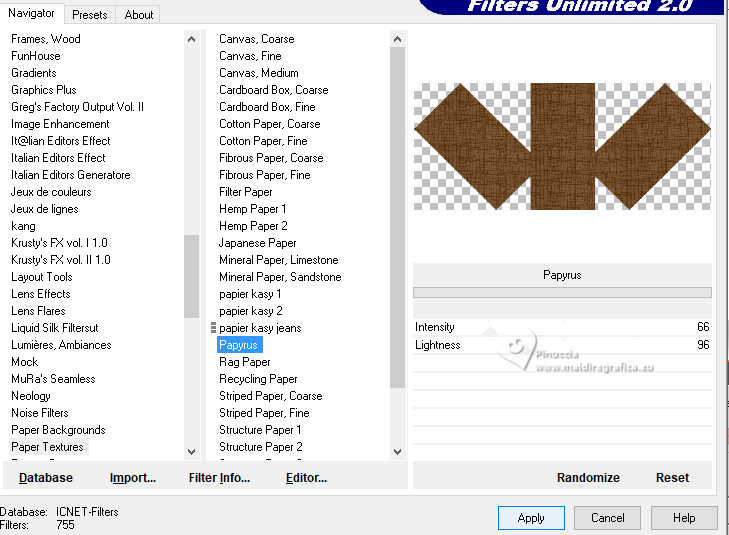Select the highlighted Papyrus filter
729x535 pixels.
[238, 345]
